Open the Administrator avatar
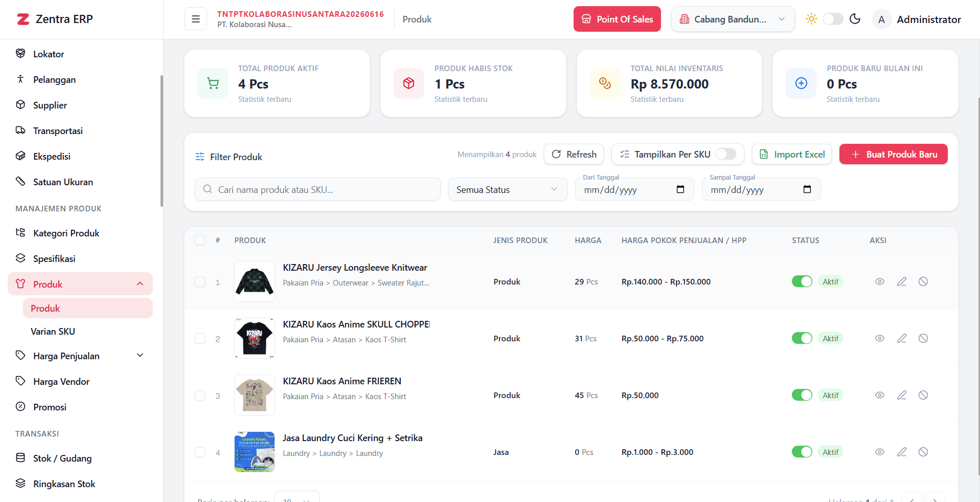Screen dimensions: 980x502 881,19
